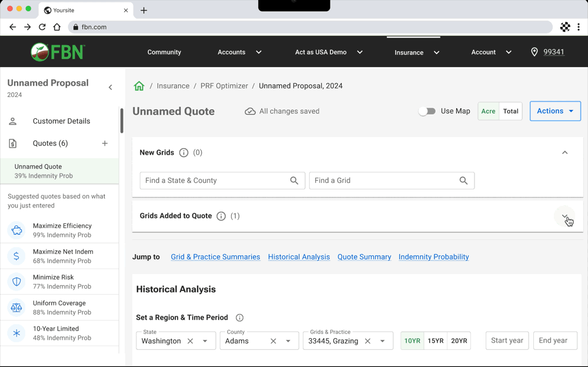Open the PRF Optimizer breadcrumb link
This screenshot has height=367, width=588.
click(224, 86)
